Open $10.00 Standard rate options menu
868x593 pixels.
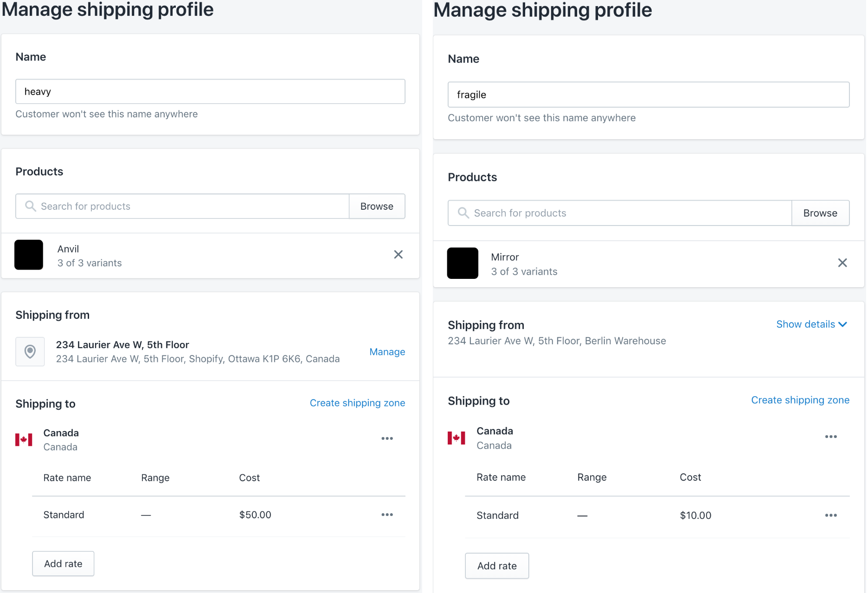click(x=830, y=516)
